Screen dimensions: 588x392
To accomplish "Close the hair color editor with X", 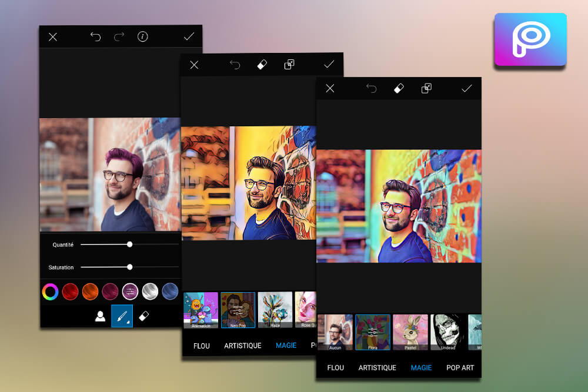I will tap(53, 37).
